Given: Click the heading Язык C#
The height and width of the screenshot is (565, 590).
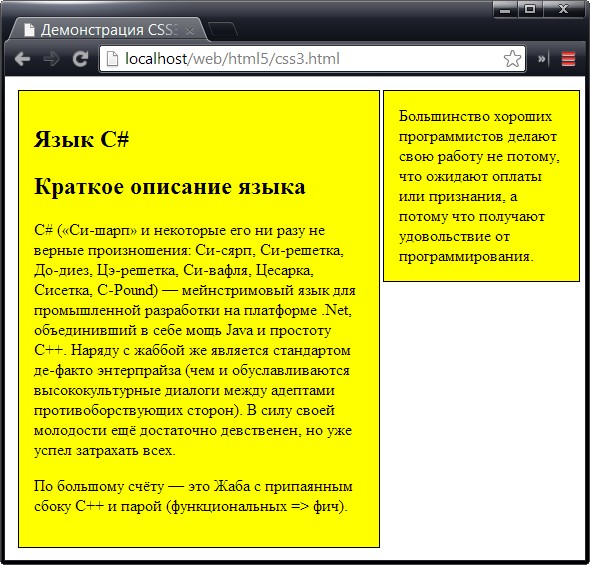Looking at the screenshot, I should coord(81,139).
